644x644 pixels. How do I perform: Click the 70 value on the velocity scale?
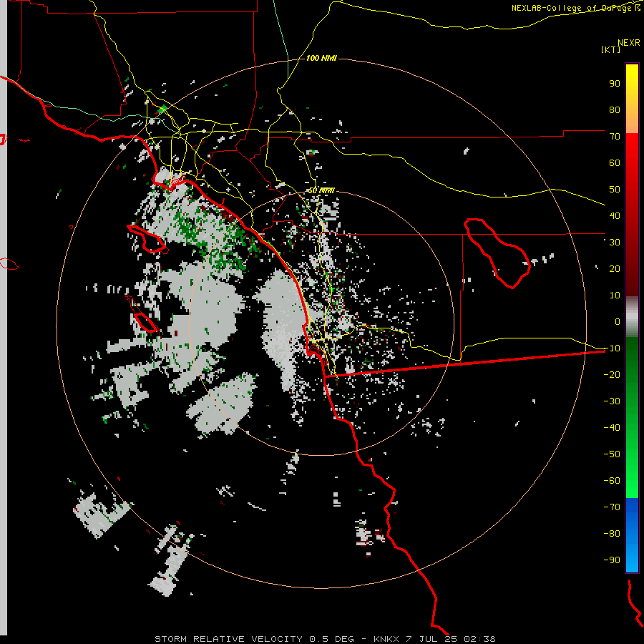click(615, 137)
